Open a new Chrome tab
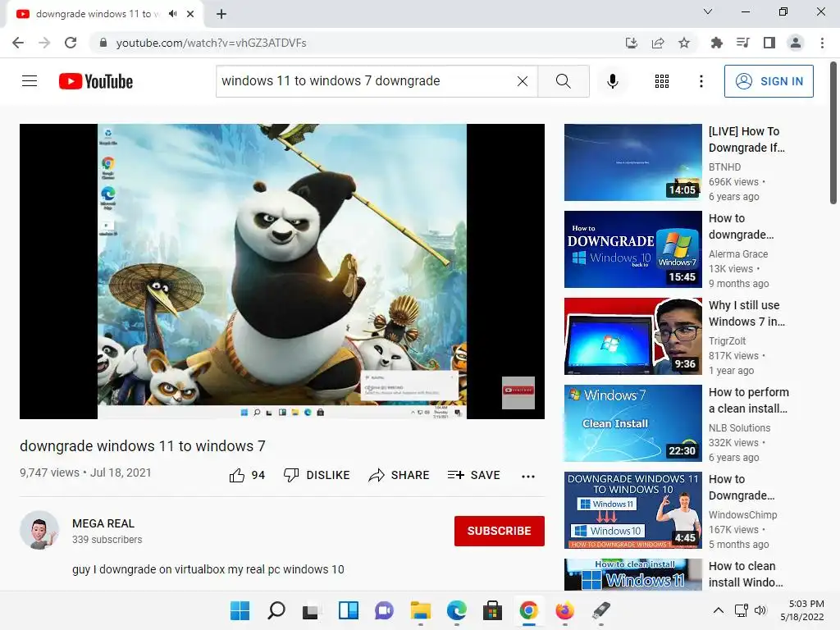Viewport: 840px width, 630px height. click(221, 14)
